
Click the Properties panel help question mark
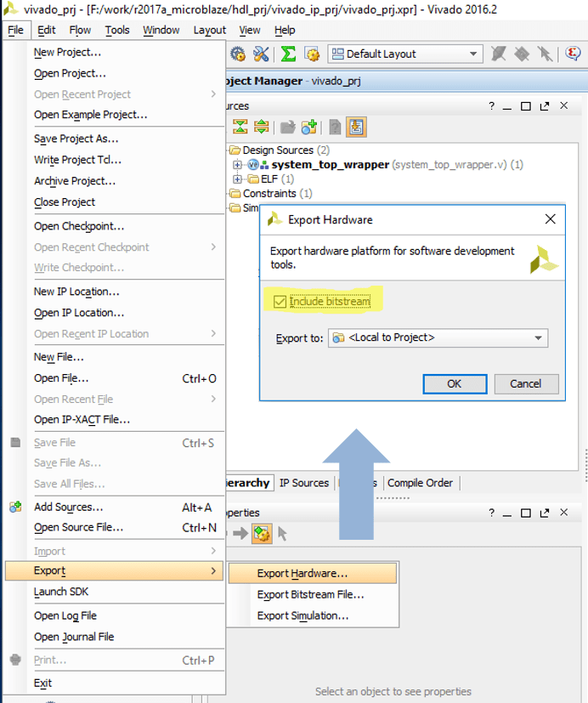click(492, 513)
